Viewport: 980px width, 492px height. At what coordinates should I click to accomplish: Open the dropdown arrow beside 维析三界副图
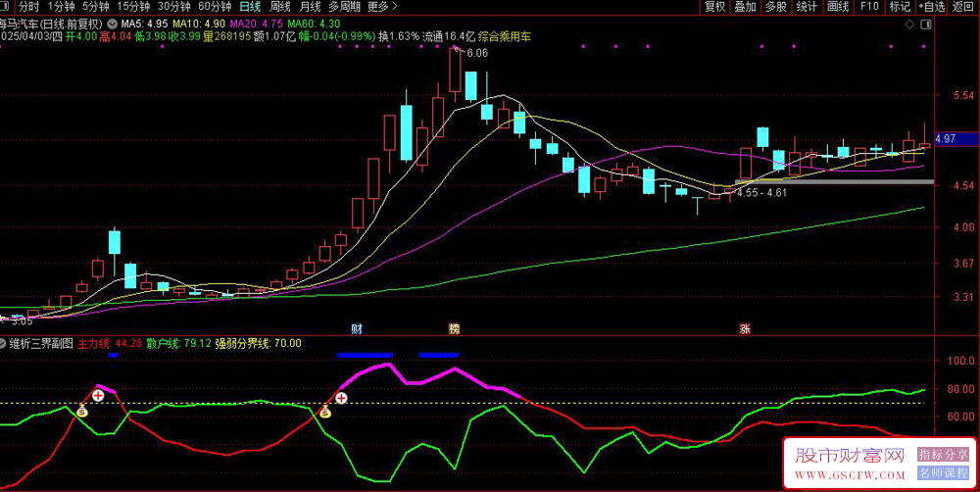(3, 343)
